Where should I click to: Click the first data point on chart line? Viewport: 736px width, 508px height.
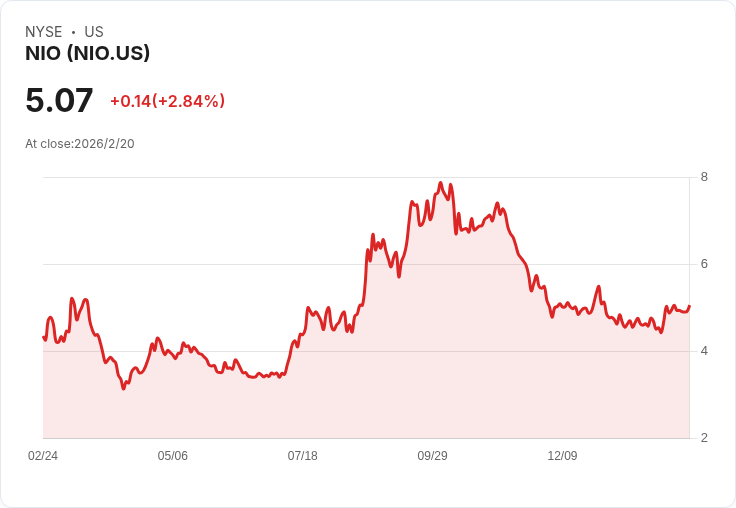pos(44,337)
